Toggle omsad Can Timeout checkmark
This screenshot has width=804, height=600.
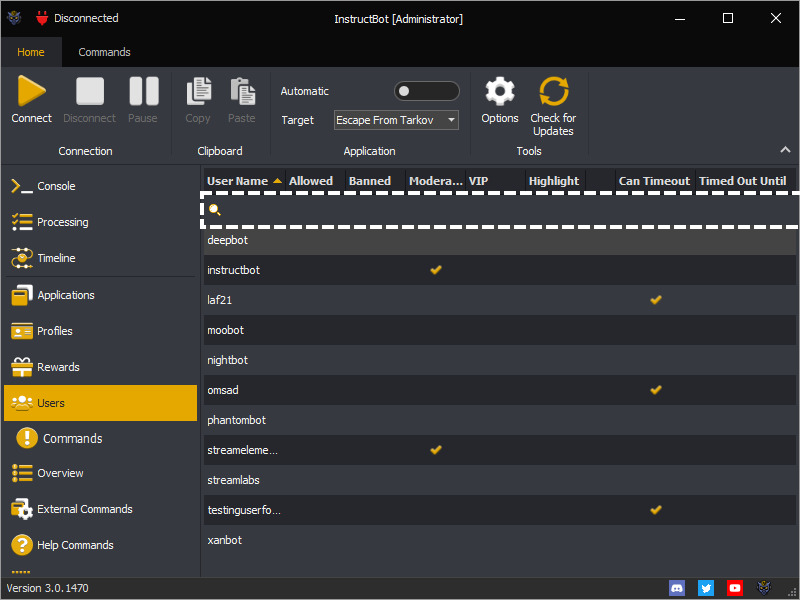pyautogui.click(x=656, y=390)
